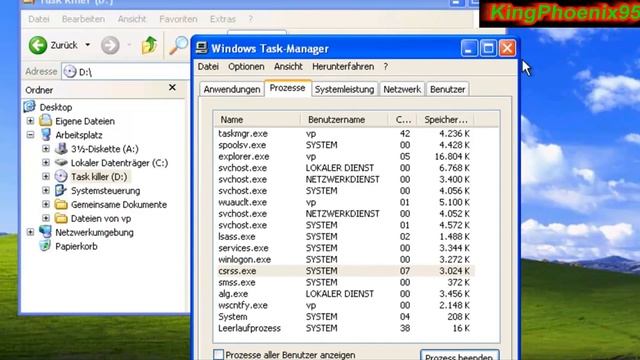
Task: Switch to the Anwendungen tab
Action: click(x=232, y=89)
